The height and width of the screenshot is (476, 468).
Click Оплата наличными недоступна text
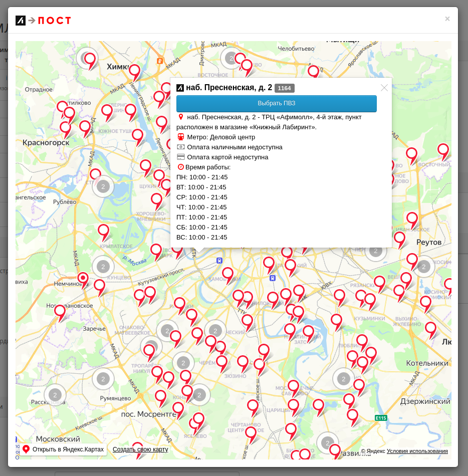click(235, 147)
